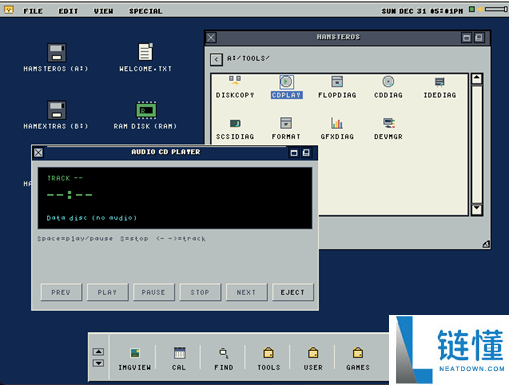Open the RAM DISK (RAM) icon
Image resolution: width=509 pixels, height=385 pixels.
coord(146,110)
